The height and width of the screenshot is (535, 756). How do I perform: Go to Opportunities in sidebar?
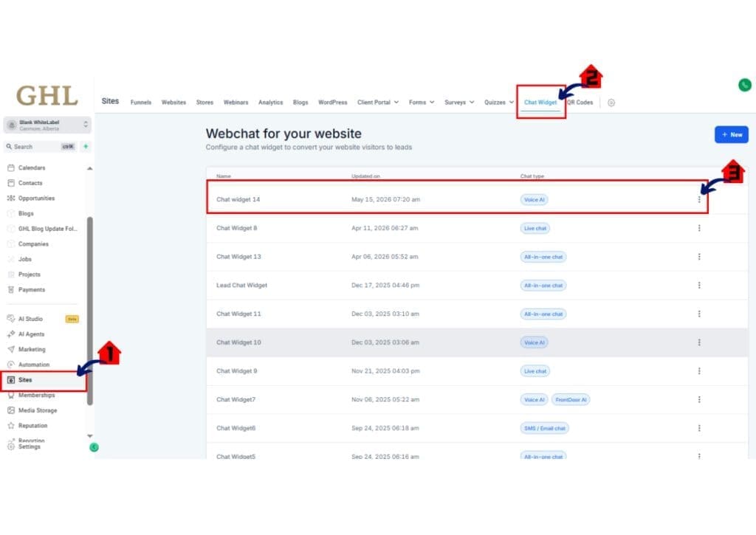coord(31,198)
